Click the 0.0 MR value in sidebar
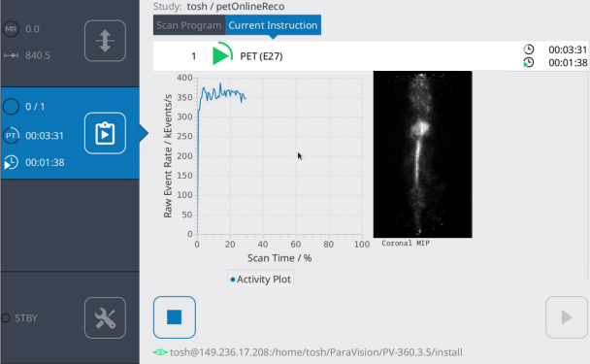 point(32,29)
